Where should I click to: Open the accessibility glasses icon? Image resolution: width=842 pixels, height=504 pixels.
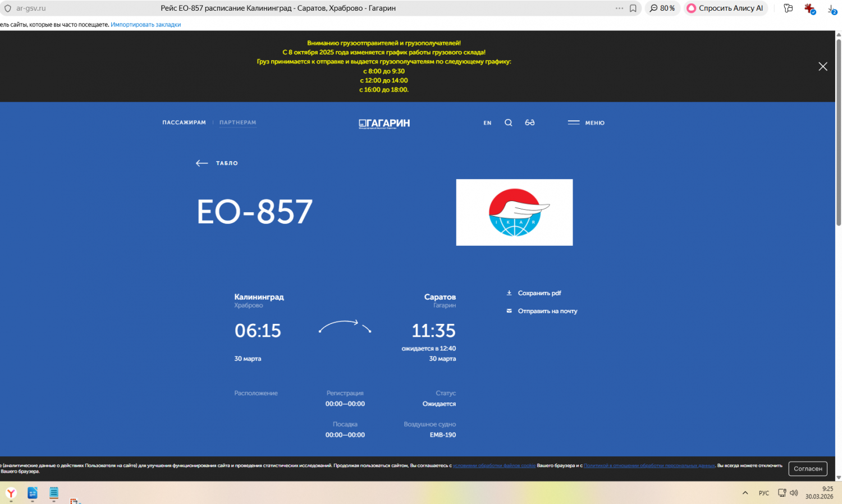[529, 122]
